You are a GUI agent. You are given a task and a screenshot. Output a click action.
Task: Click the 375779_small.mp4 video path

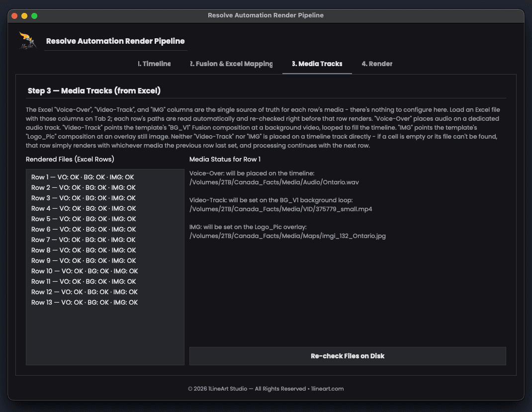[x=280, y=209]
